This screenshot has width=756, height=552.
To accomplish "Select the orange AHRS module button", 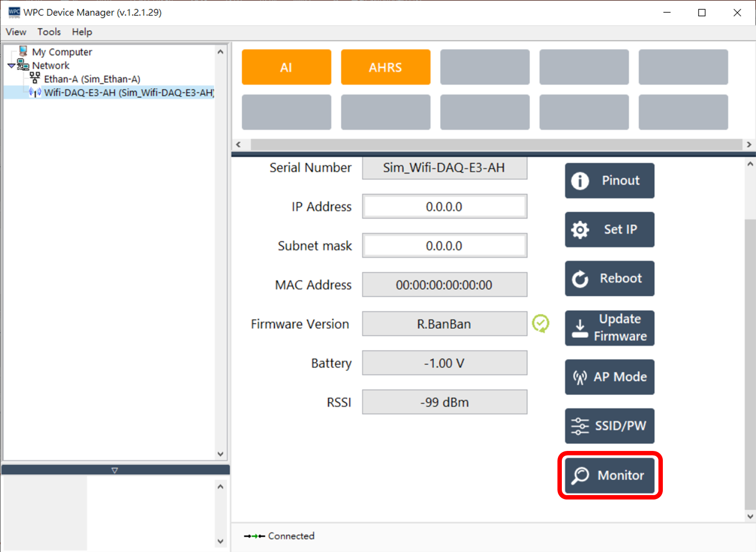I will 385,67.
